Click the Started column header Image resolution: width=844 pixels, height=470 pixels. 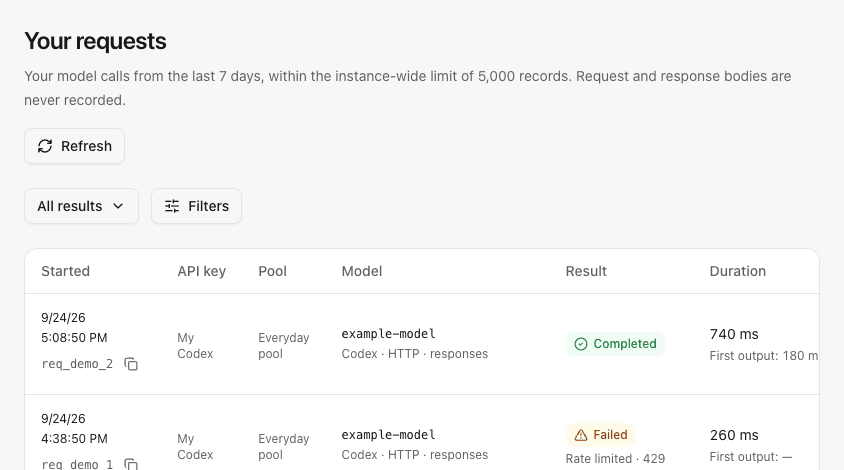tap(66, 271)
